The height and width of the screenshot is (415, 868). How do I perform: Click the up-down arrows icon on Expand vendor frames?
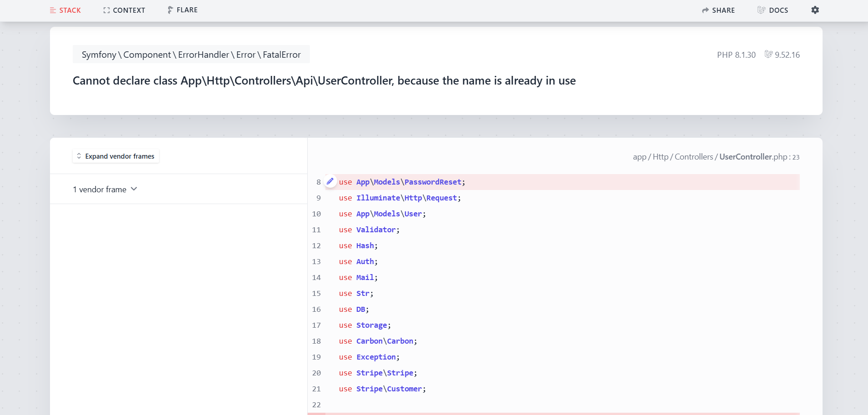pyautogui.click(x=79, y=156)
